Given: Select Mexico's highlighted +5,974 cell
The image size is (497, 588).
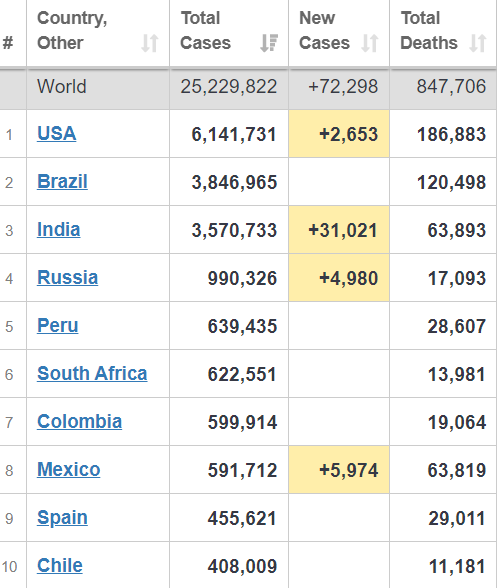Looking at the screenshot, I should (x=339, y=470).
